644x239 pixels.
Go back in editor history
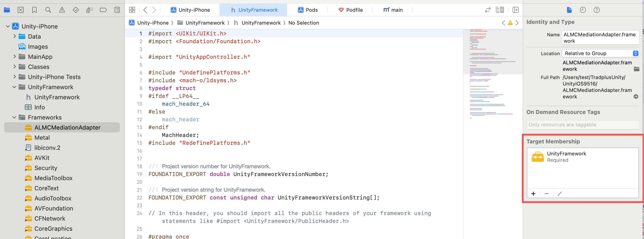click(x=145, y=10)
